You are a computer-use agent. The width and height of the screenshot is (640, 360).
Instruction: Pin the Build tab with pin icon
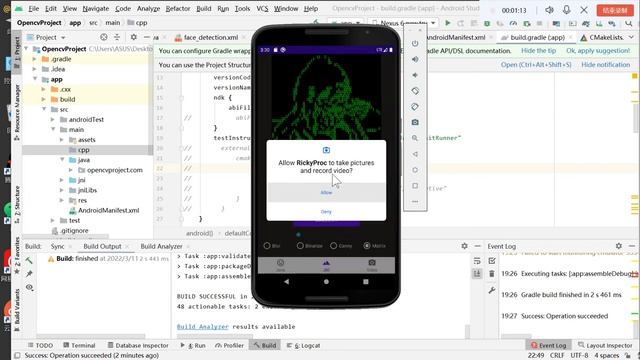pos(29,274)
